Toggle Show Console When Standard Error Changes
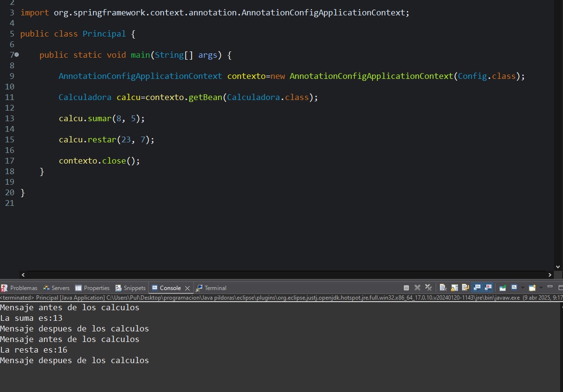The image size is (563, 392). (x=488, y=288)
